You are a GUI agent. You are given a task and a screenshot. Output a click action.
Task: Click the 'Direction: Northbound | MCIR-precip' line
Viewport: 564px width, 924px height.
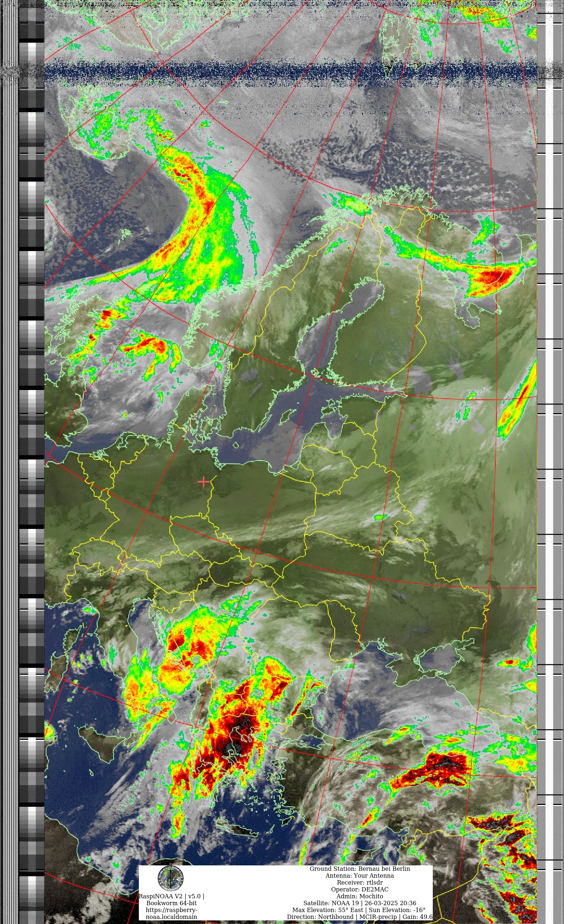pos(360,917)
